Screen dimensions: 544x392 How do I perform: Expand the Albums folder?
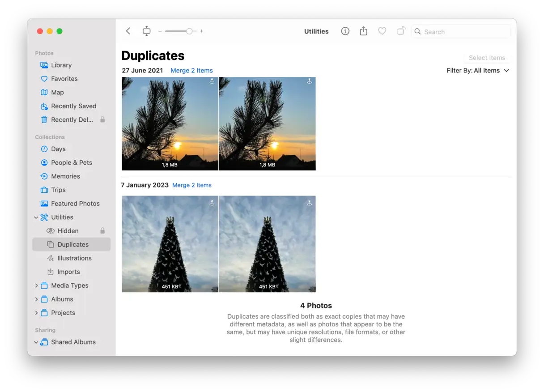pos(36,299)
